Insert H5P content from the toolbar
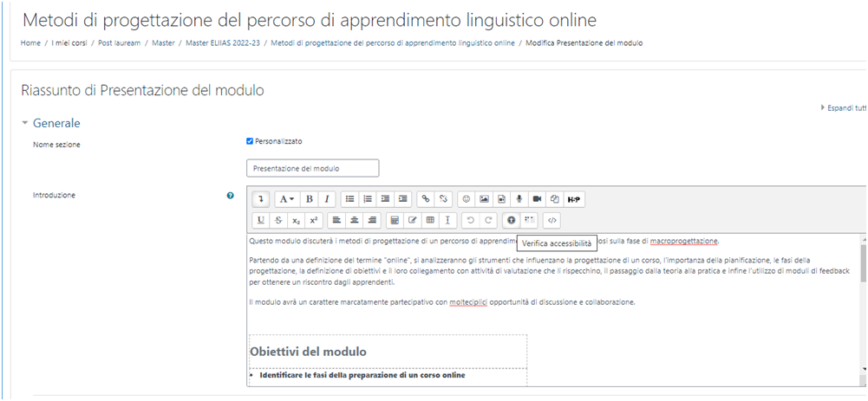The height and width of the screenshot is (401, 868). [574, 199]
